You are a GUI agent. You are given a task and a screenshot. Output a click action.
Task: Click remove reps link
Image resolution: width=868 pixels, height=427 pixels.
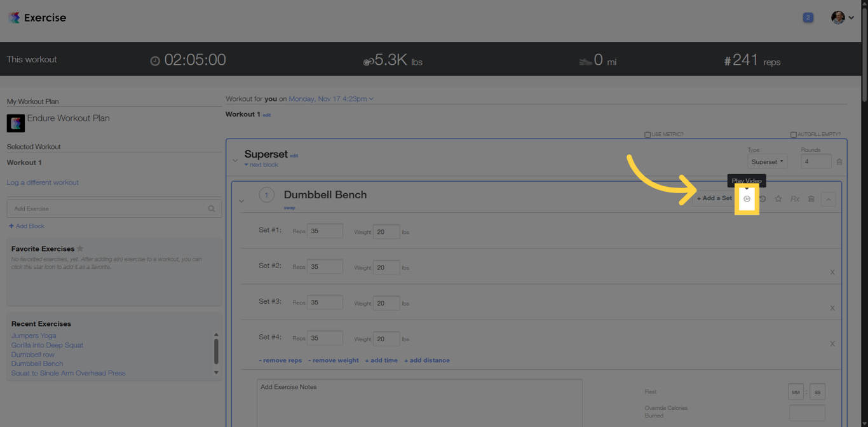(280, 360)
